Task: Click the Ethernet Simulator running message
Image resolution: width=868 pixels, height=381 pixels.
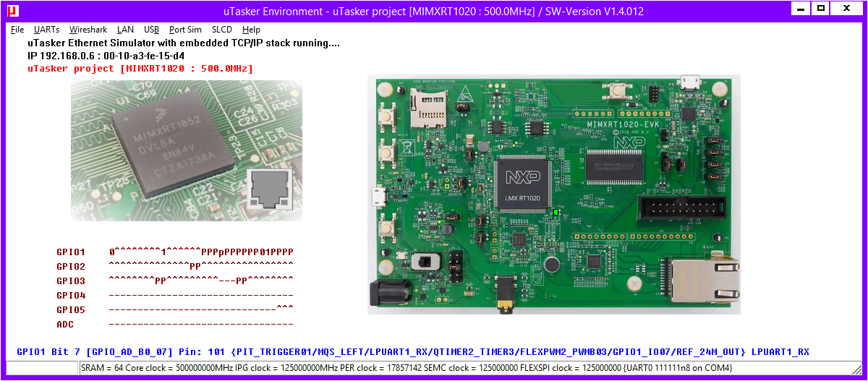Action: tap(184, 43)
